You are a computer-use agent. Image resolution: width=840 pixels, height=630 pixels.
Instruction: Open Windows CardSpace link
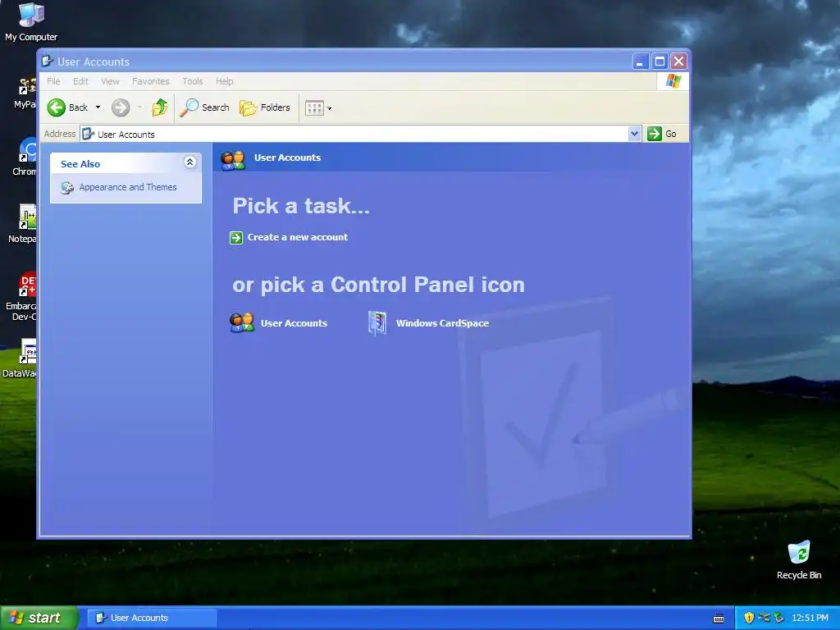[442, 323]
